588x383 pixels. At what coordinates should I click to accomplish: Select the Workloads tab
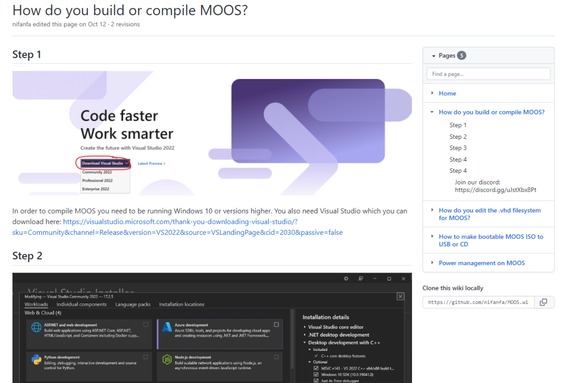(x=36, y=304)
